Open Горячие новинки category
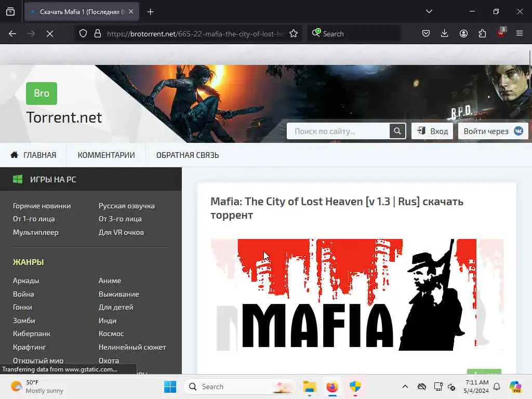Viewport: 532px width, 399px height. (x=42, y=206)
